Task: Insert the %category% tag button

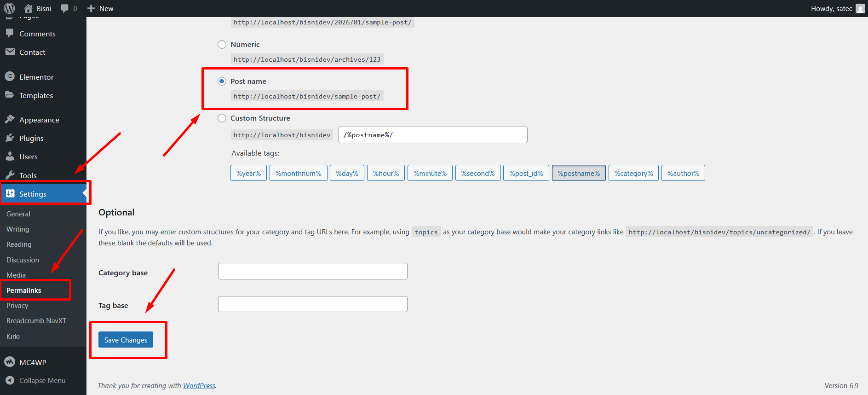Action: click(x=633, y=173)
